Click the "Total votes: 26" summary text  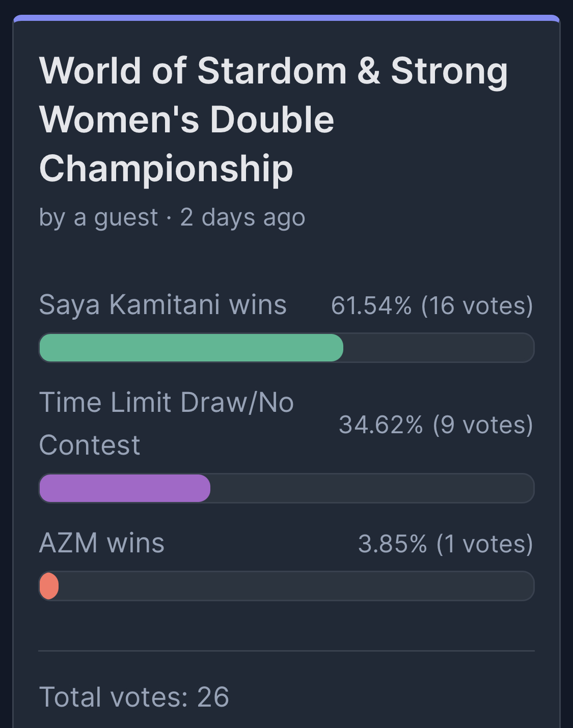134,697
